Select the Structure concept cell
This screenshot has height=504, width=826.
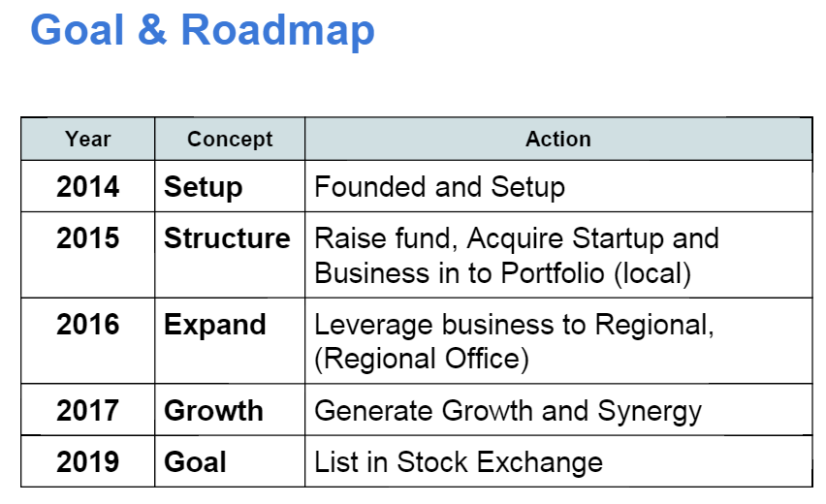[230, 255]
